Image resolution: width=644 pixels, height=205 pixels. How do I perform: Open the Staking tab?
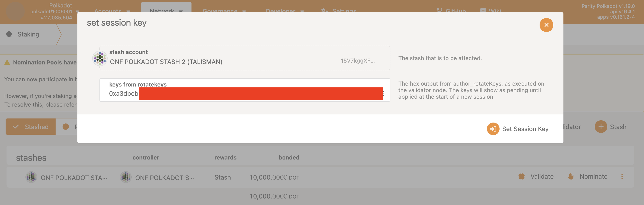(28, 34)
